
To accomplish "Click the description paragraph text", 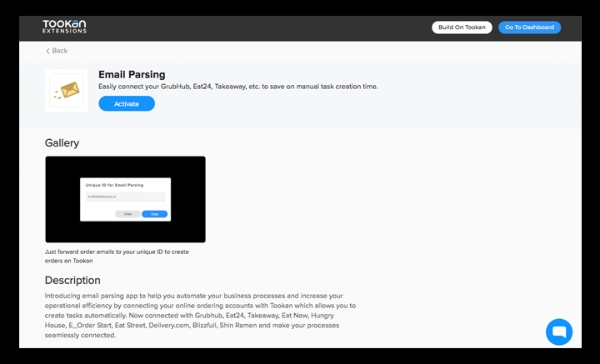I will tap(200, 315).
